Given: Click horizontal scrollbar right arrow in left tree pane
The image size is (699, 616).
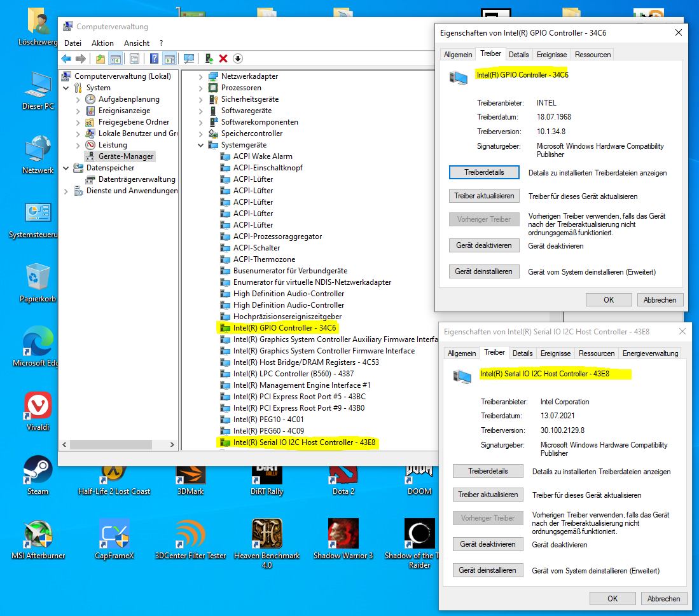Looking at the screenshot, I should [172, 444].
